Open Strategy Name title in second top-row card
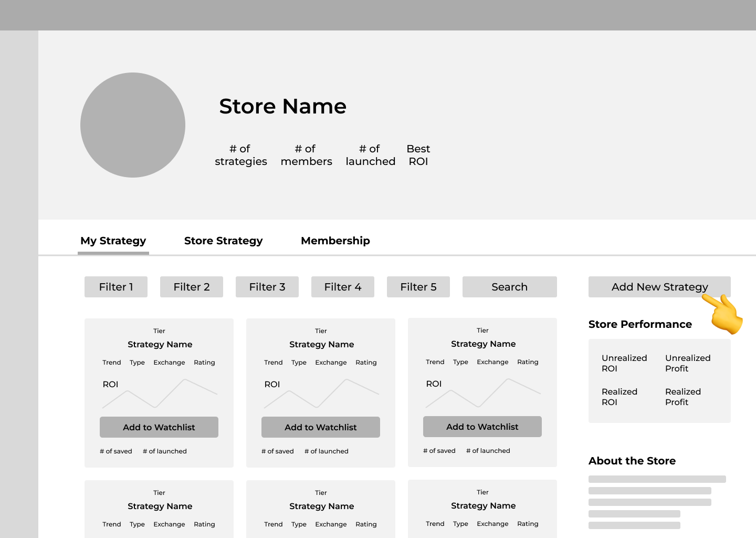The image size is (756, 538). tap(321, 344)
